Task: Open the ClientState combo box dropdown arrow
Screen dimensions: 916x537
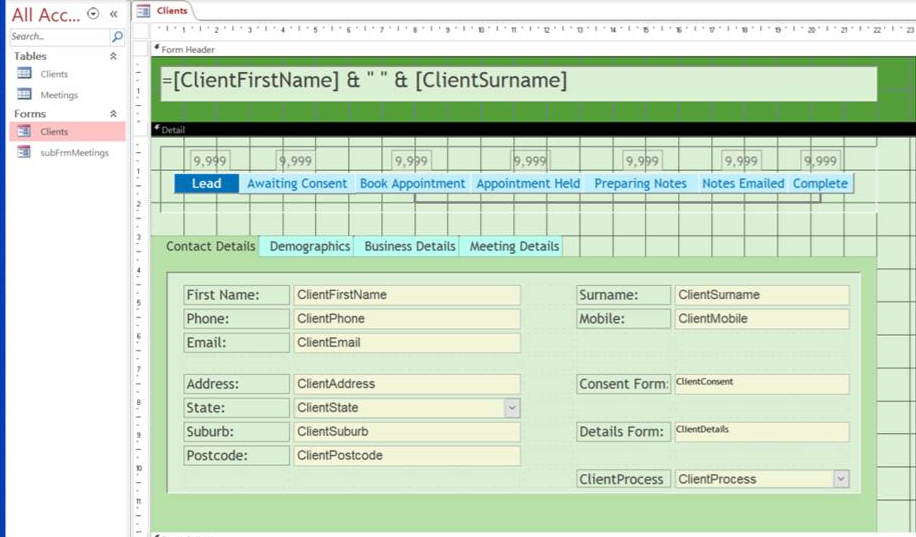Action: point(512,408)
